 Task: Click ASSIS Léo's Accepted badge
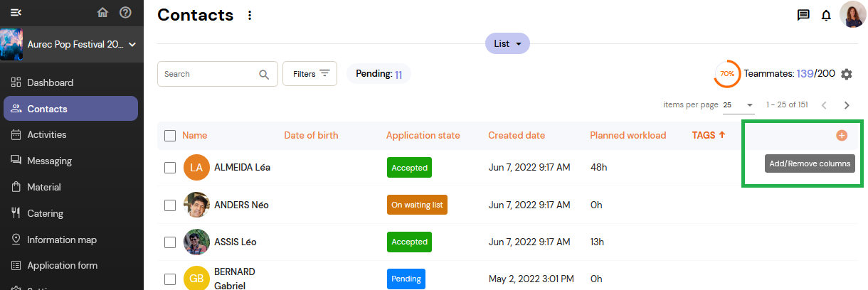[409, 242]
